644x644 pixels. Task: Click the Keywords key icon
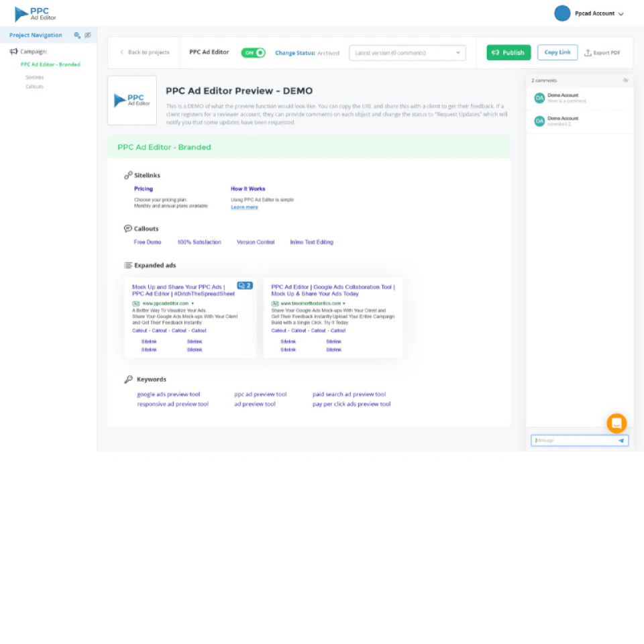(x=129, y=379)
